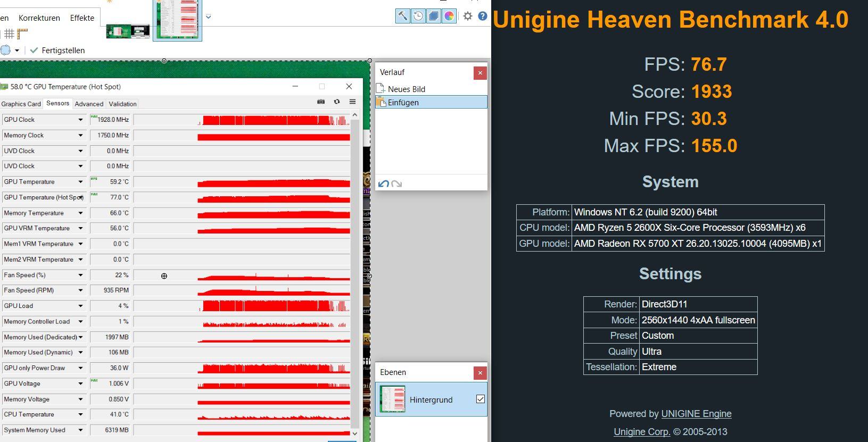Click the Direct3D11 render cell
Screen dimensions: 868x442
(698, 304)
